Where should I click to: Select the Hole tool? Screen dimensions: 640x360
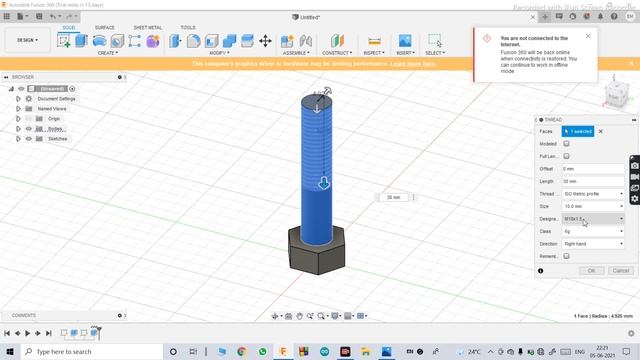click(x=117, y=41)
